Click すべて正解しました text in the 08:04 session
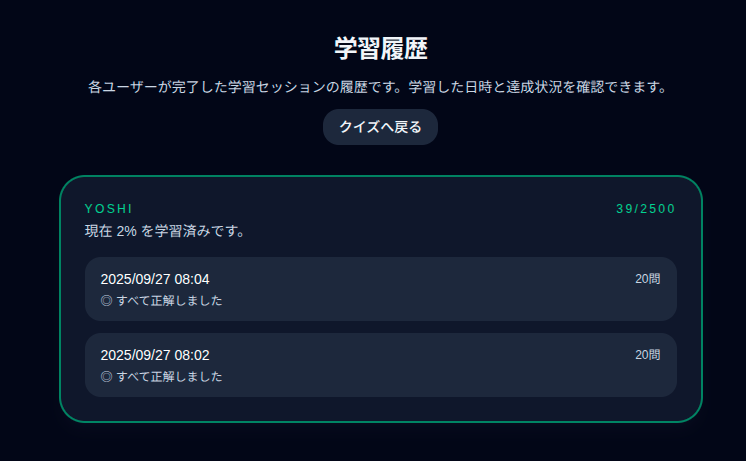 169,300
